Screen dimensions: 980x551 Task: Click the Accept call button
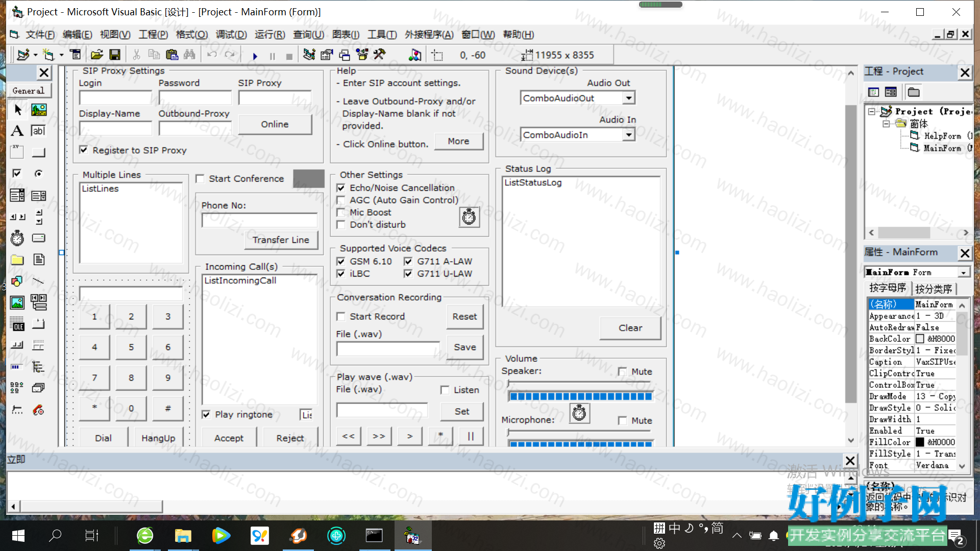(229, 438)
